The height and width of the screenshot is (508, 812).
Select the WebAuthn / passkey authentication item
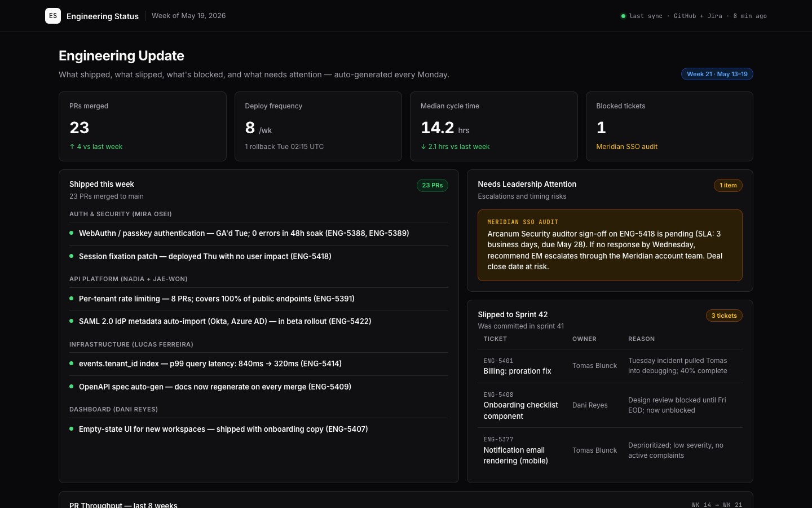[x=259, y=234]
